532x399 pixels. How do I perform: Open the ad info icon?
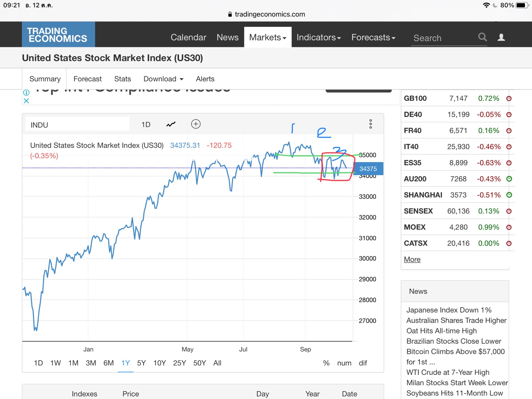coord(26,93)
